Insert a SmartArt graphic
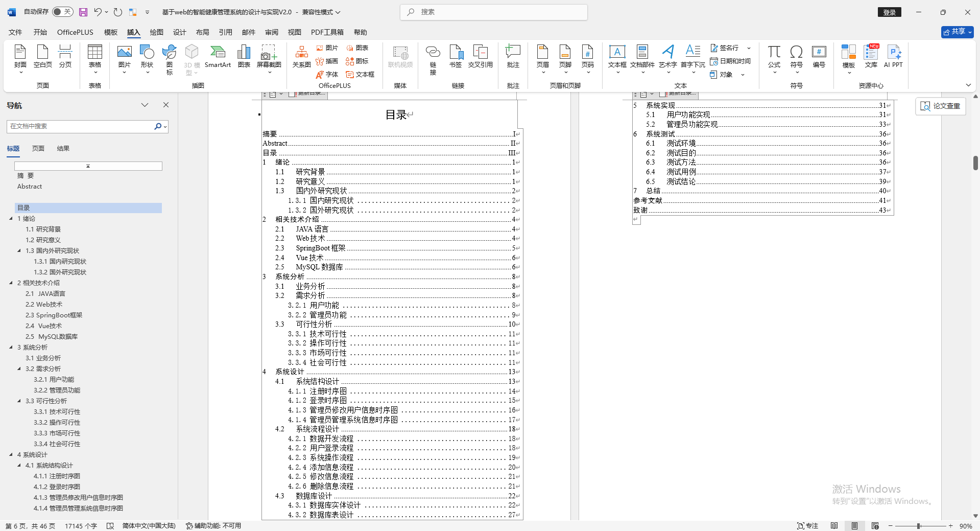Viewport: 980px width, 531px height. click(x=218, y=56)
